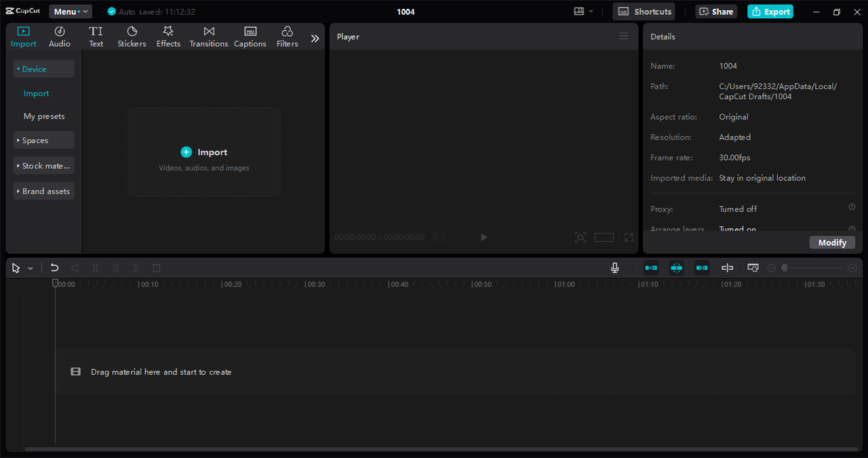Open the Text tab
This screenshot has width=868, height=458.
click(96, 37)
